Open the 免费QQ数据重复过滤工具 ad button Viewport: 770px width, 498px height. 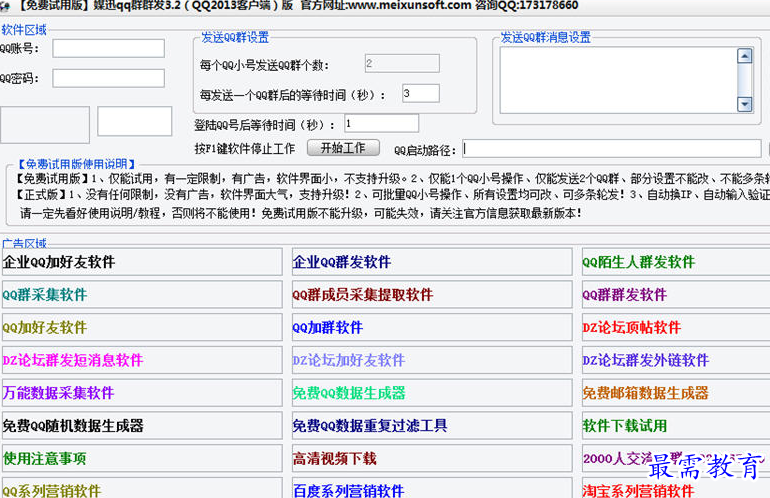[x=432, y=425]
